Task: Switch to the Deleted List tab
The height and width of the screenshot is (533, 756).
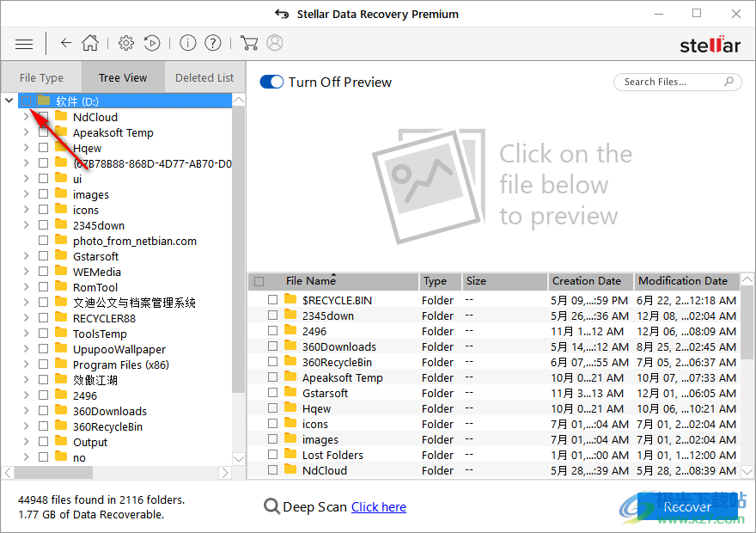Action: pos(204,77)
